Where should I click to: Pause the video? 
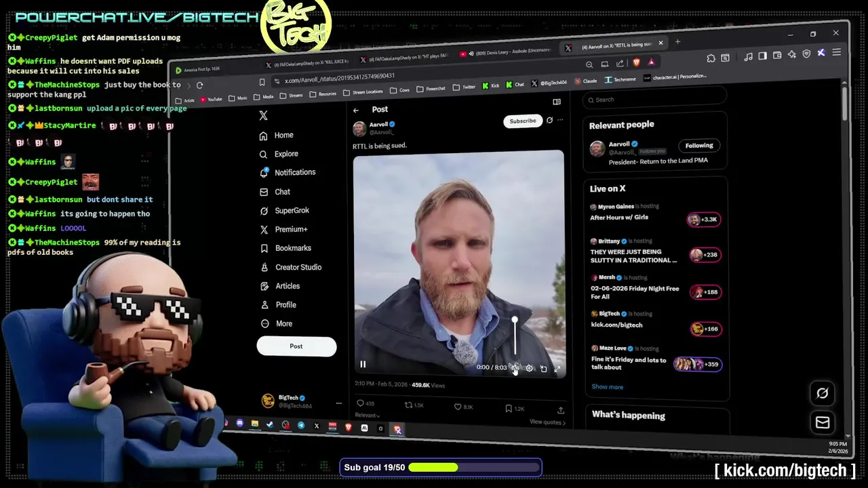363,365
